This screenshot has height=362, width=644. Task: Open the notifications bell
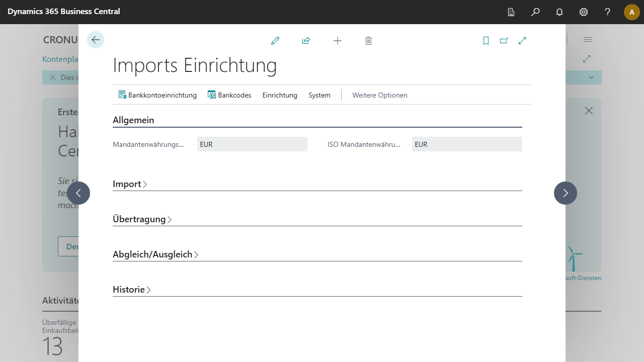(x=559, y=12)
